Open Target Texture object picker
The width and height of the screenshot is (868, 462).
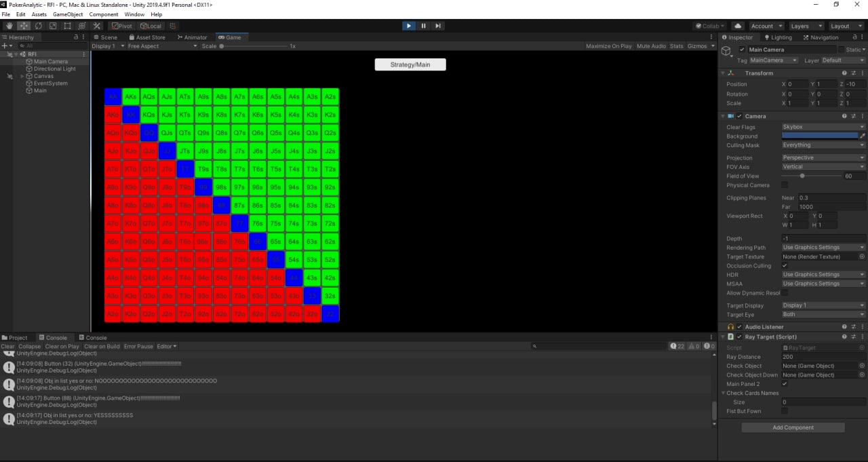click(862, 256)
